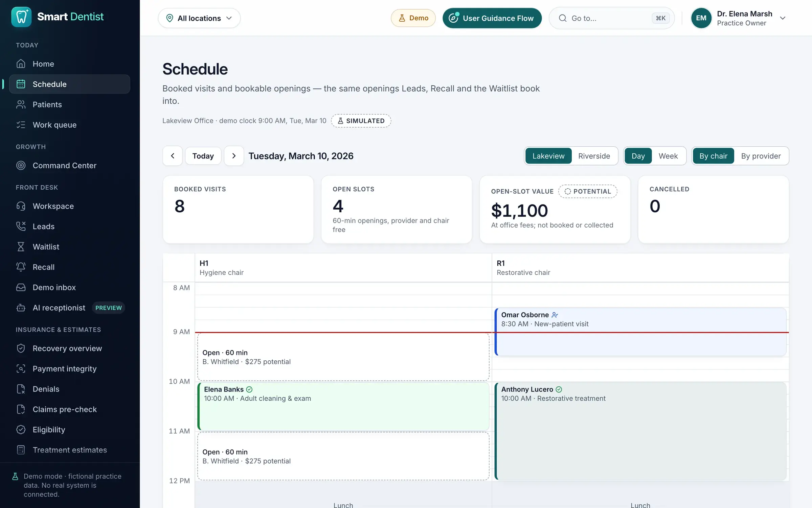This screenshot has height=508, width=812.
Task: Switch location toggle to Riverside
Action: click(594, 156)
